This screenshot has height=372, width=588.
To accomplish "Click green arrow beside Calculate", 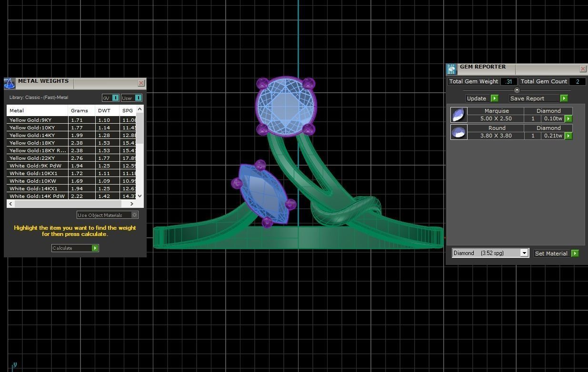I will (95, 248).
